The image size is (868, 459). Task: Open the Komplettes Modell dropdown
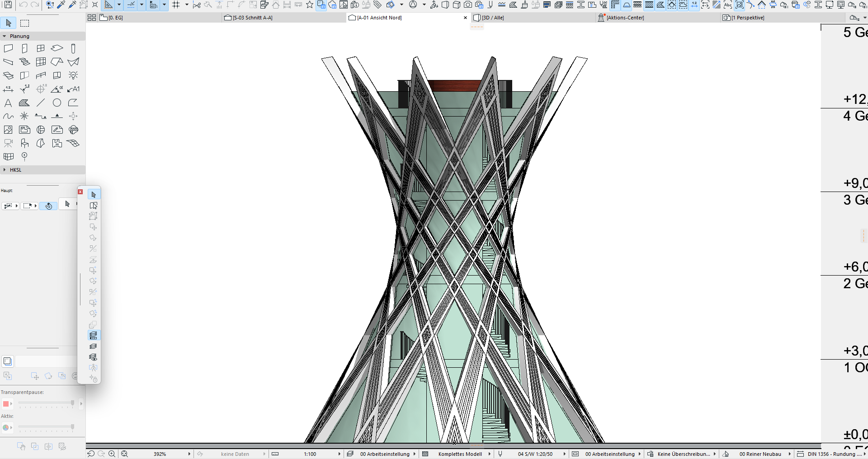tap(490, 454)
